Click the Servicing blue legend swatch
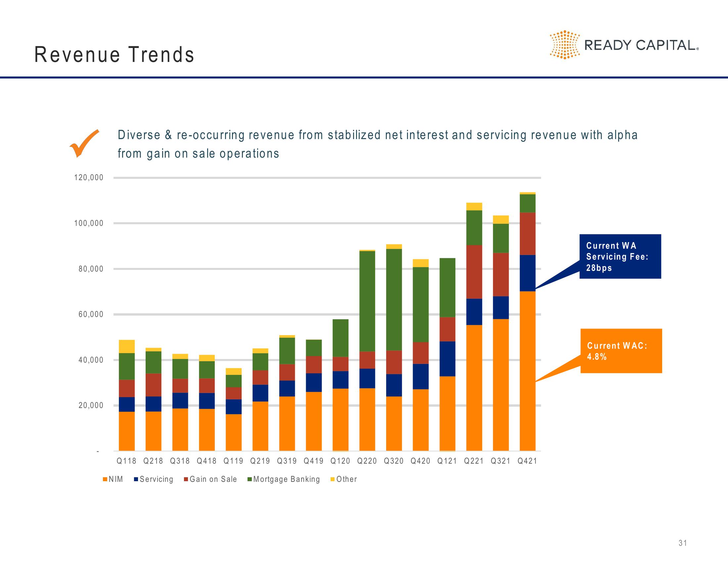The height and width of the screenshot is (563, 728). pyautogui.click(x=136, y=479)
